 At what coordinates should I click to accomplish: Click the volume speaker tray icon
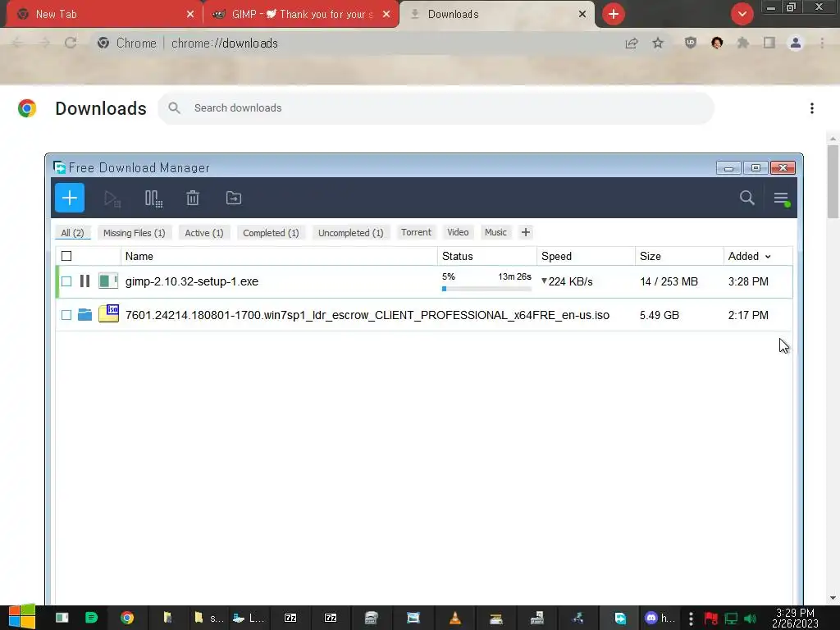click(750, 619)
